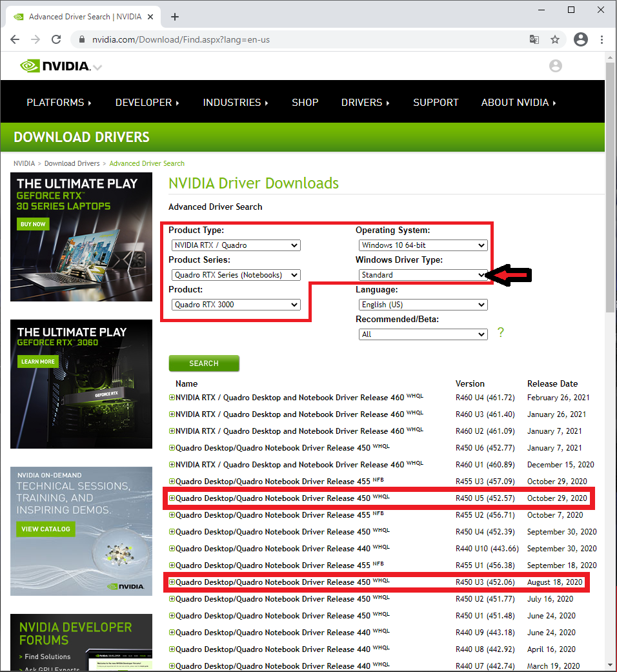The width and height of the screenshot is (617, 672).
Task: Expand R450 U2 (451.77) driver row
Action: pyautogui.click(x=172, y=598)
